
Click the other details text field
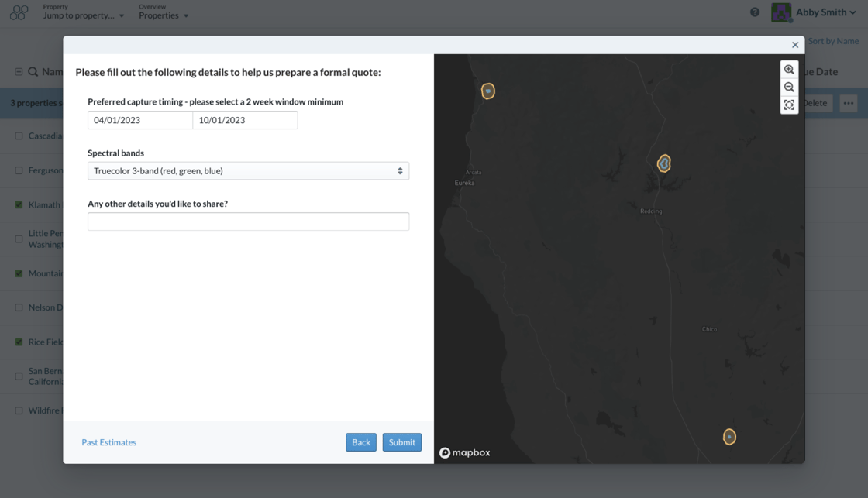248,222
